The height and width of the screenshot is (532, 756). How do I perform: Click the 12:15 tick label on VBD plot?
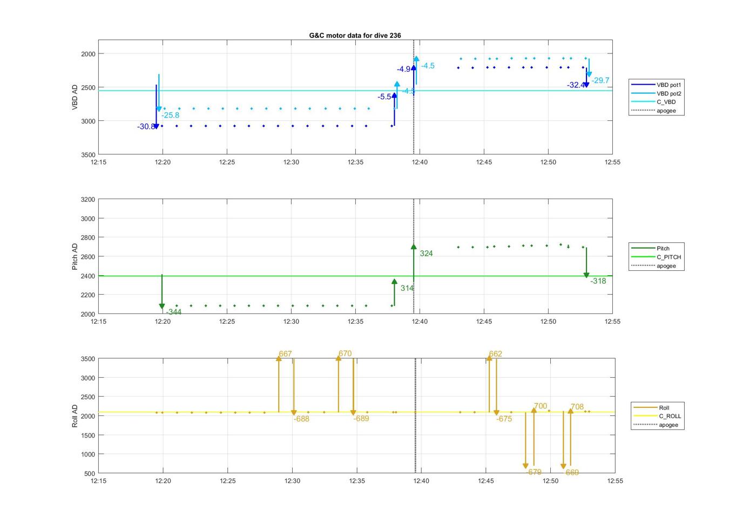click(x=98, y=162)
